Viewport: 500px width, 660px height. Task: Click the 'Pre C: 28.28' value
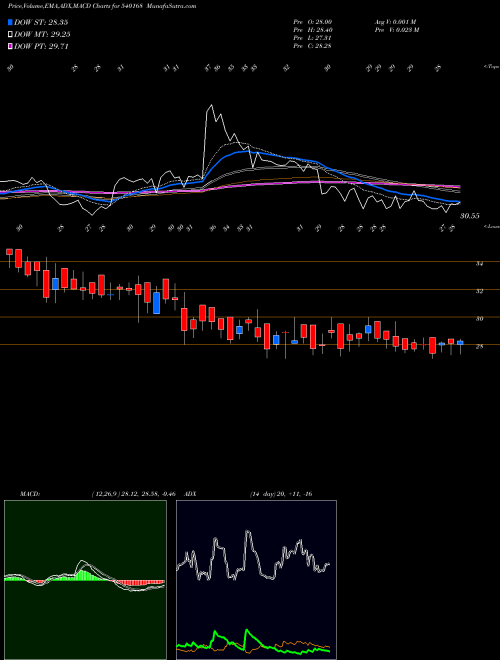point(312,46)
